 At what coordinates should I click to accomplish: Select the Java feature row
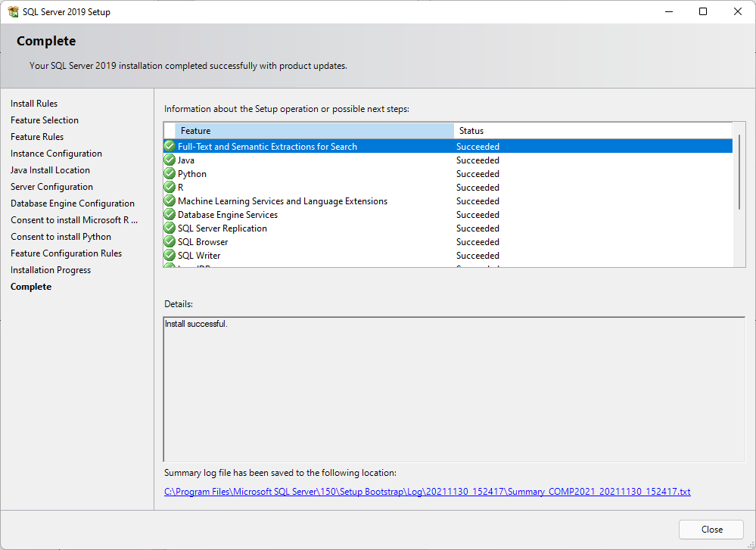(448, 160)
